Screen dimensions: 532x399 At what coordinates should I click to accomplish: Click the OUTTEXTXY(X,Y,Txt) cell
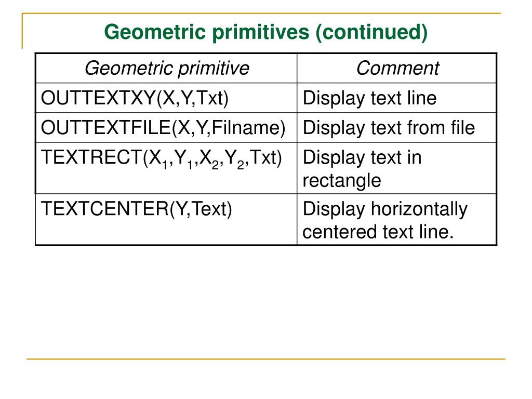166,98
